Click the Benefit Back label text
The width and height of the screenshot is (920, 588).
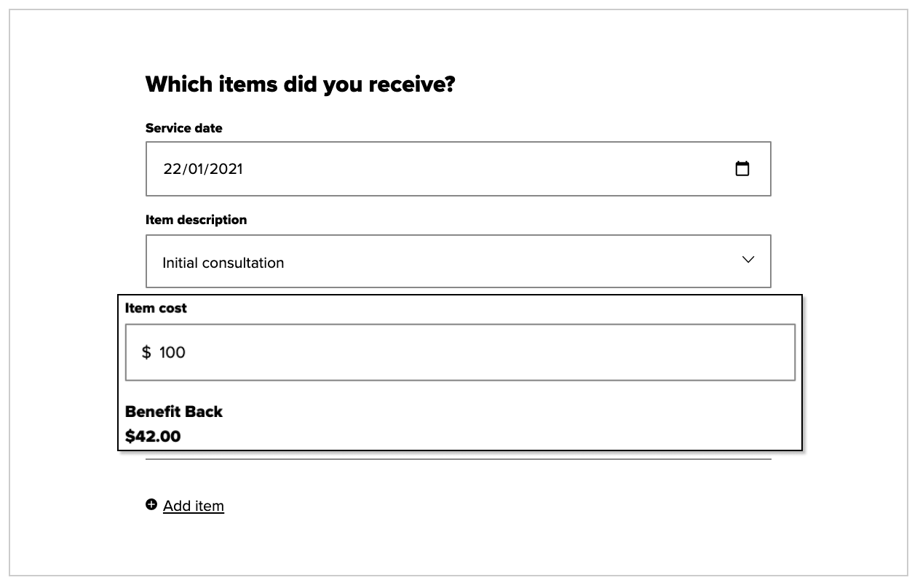tap(174, 412)
